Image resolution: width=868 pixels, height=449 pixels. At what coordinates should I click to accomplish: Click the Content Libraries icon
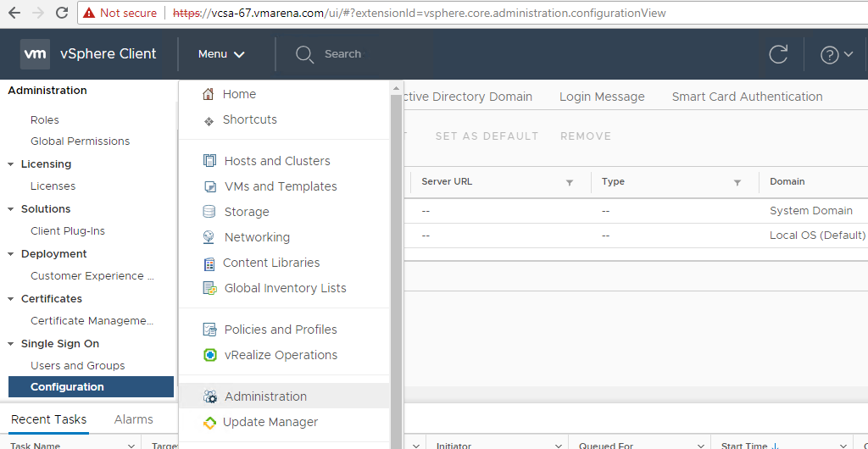pyautogui.click(x=209, y=263)
